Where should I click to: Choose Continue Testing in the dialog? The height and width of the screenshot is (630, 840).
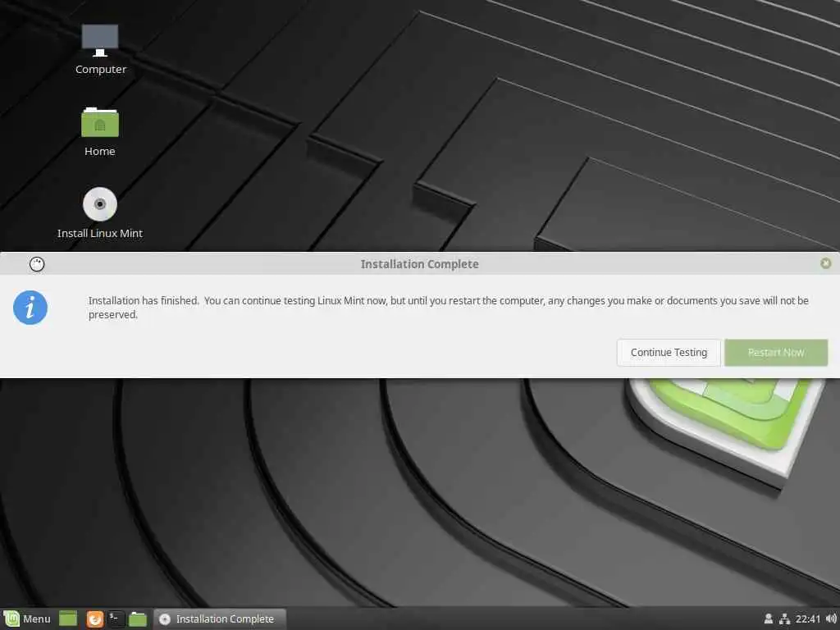(x=669, y=353)
